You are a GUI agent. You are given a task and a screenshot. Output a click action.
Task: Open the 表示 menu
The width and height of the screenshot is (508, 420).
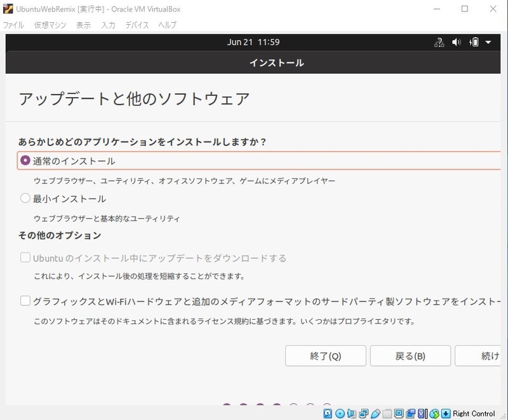(x=83, y=25)
